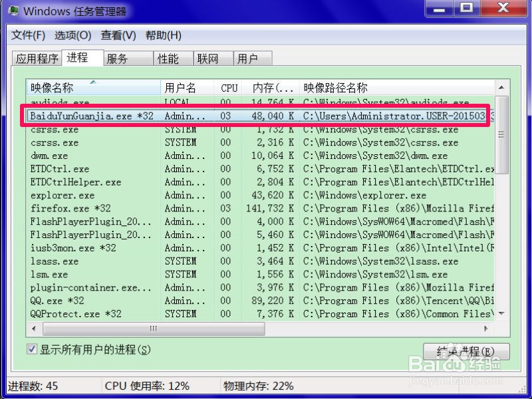The width and height of the screenshot is (532, 399).
Task: Select the ETDCtrl.exe process
Action: (x=260, y=169)
